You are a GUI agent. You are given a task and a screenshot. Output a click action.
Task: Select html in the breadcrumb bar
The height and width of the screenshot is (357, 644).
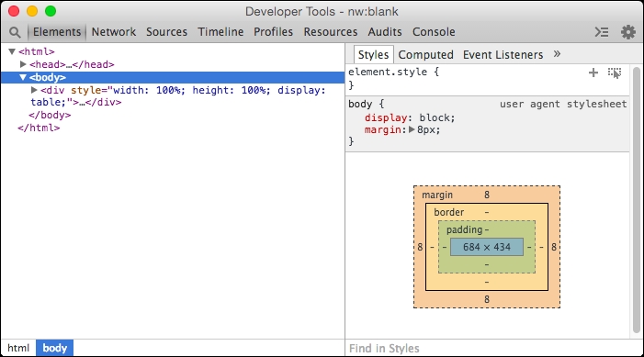18,348
